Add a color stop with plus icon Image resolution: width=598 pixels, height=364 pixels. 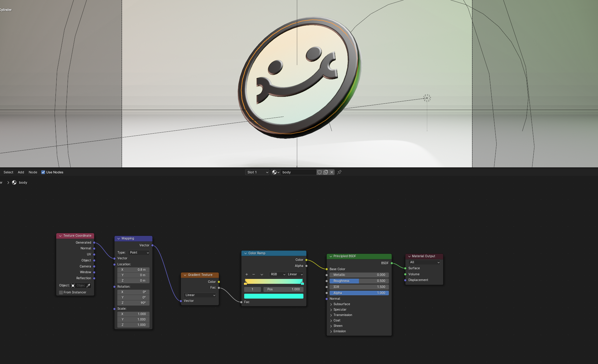click(247, 274)
